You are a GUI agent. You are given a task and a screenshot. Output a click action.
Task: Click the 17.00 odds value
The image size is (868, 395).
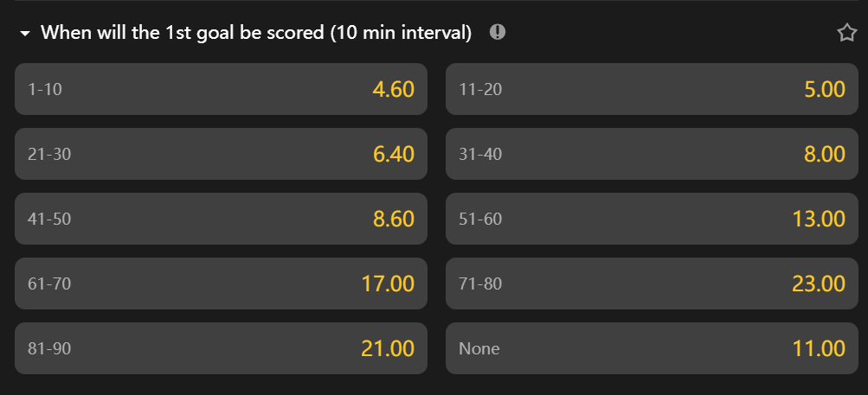[388, 284]
